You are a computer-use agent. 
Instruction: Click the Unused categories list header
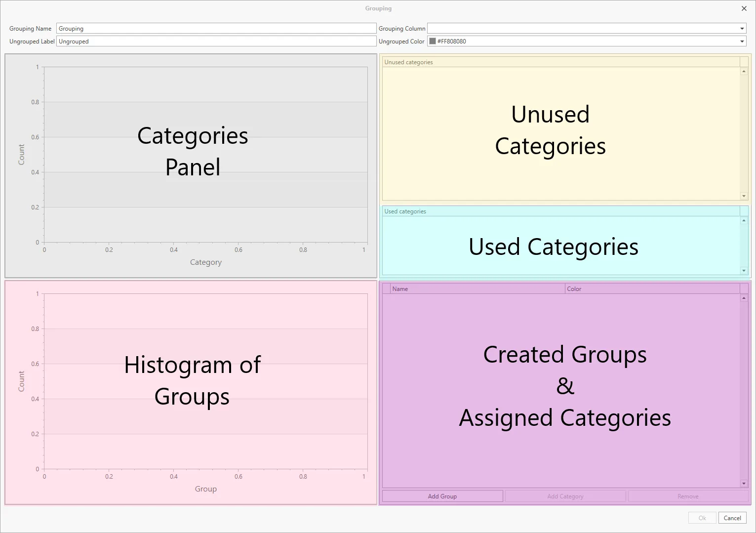[x=561, y=62]
